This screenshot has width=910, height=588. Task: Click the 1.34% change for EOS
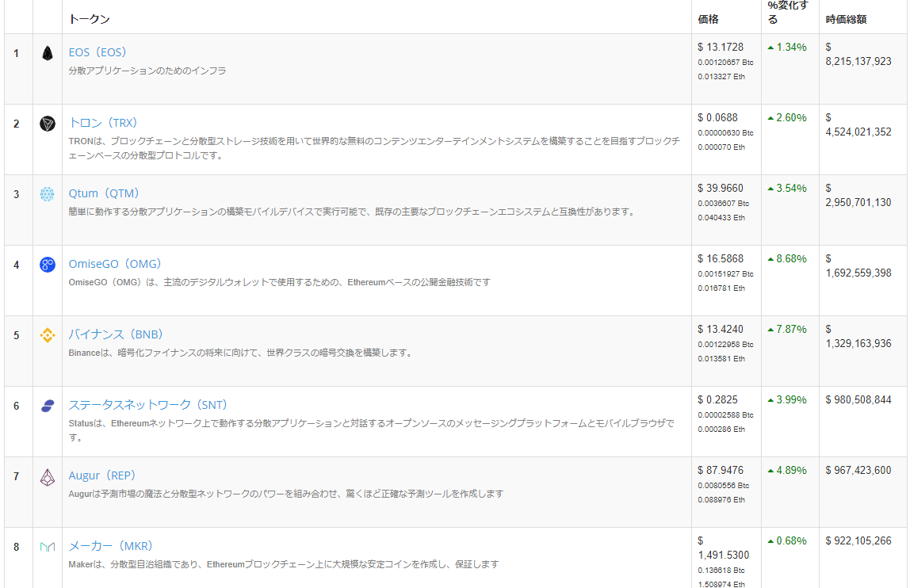pyautogui.click(x=787, y=47)
